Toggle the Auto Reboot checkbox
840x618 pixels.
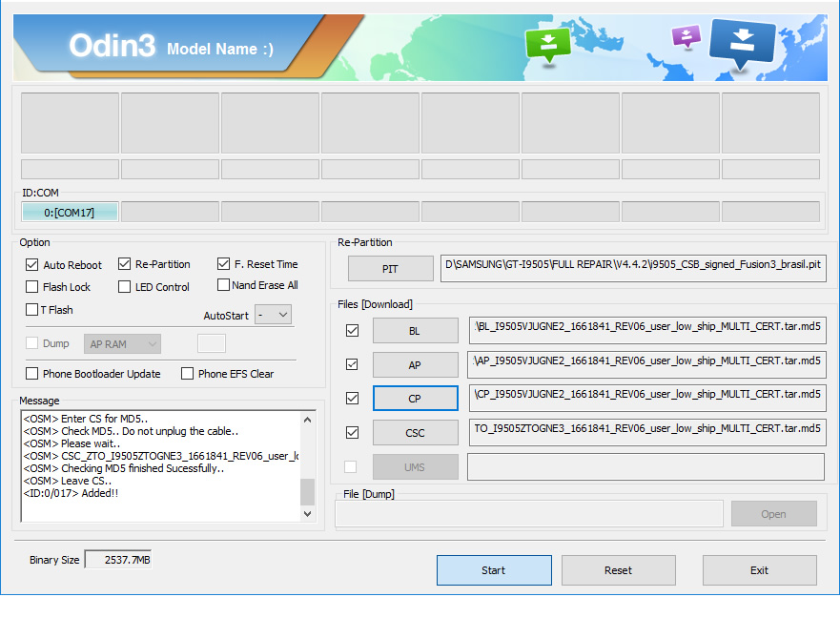[32, 265]
